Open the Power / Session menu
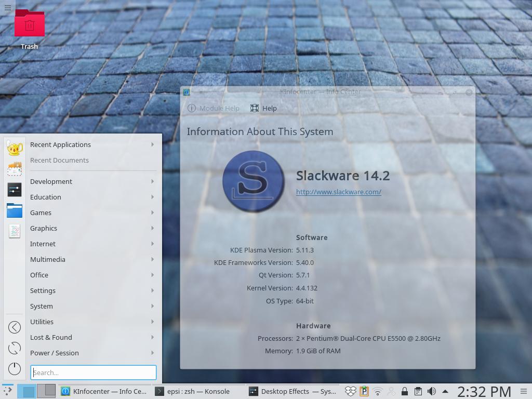 [54, 353]
